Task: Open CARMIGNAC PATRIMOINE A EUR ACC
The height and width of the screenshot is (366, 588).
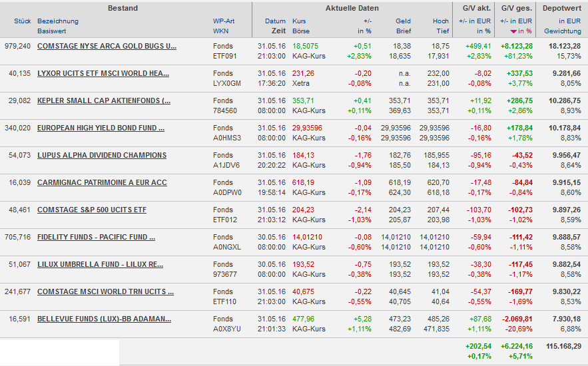Action: pyautogui.click(x=102, y=182)
